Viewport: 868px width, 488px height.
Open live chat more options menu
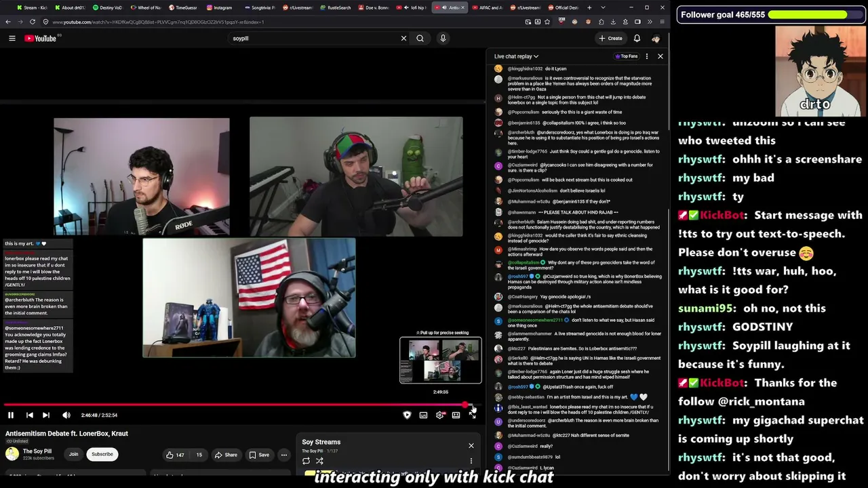(x=647, y=56)
